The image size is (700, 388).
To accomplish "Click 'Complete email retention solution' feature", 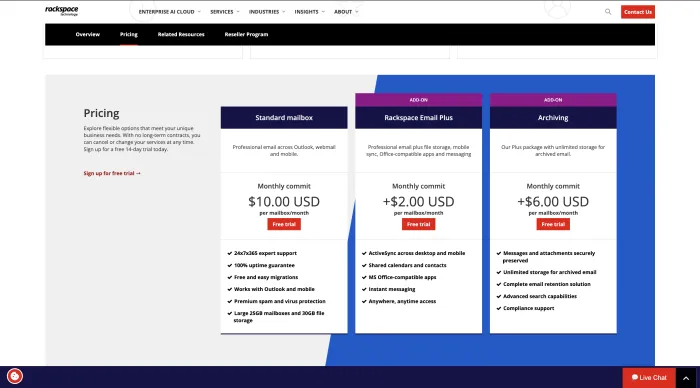I will point(546,284).
